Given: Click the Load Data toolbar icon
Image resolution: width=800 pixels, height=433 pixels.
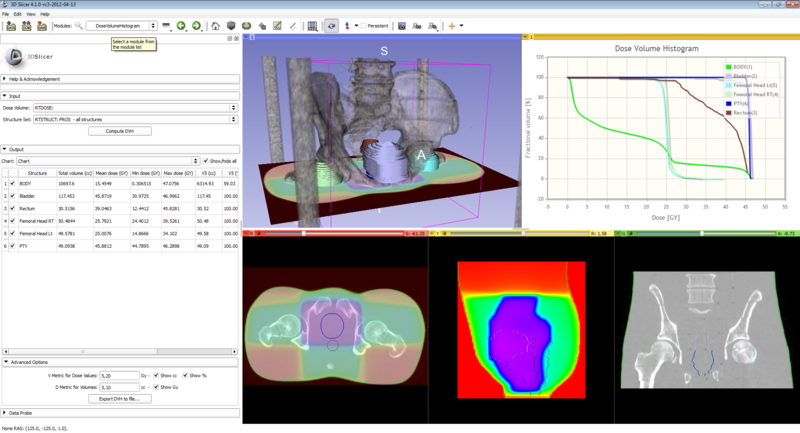Looking at the screenshot, I should coord(11,26).
